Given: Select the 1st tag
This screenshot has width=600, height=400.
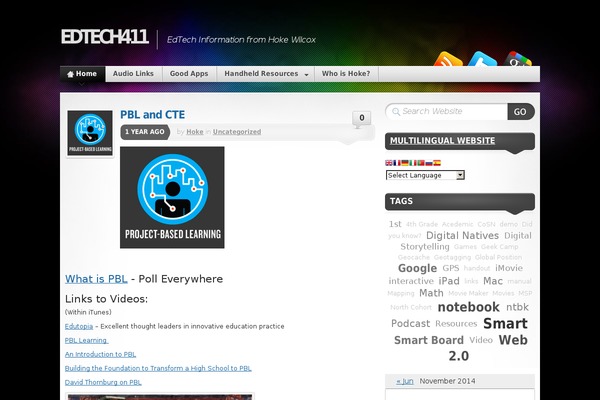Looking at the screenshot, I should click(x=395, y=224).
